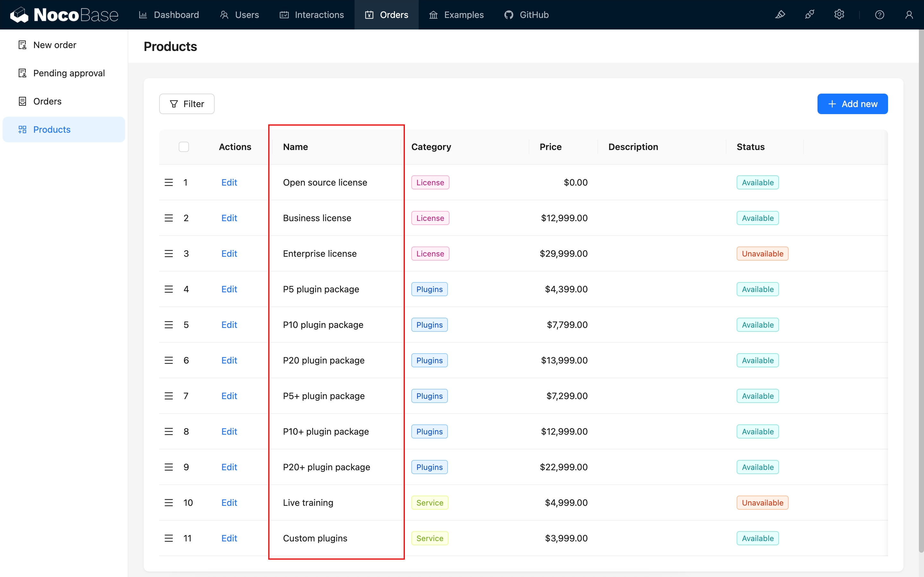
Task: Click Edit link for Enterprise license
Action: (x=229, y=253)
